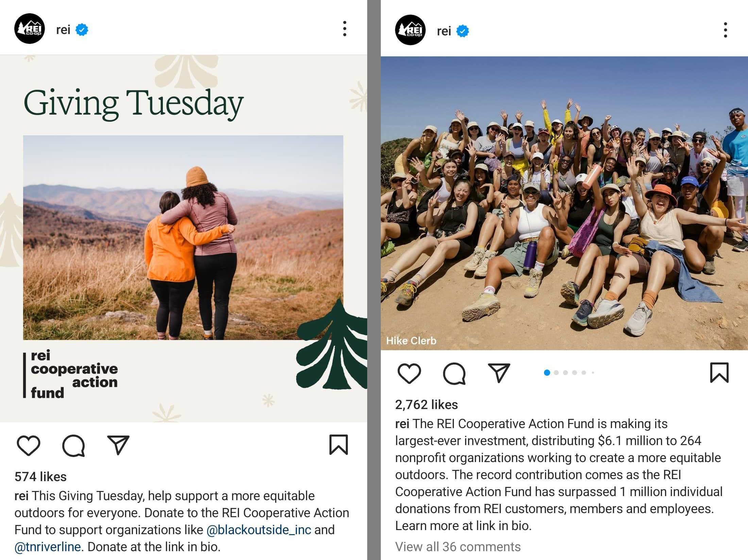
Task: View the 574 likes list
Action: click(x=40, y=477)
